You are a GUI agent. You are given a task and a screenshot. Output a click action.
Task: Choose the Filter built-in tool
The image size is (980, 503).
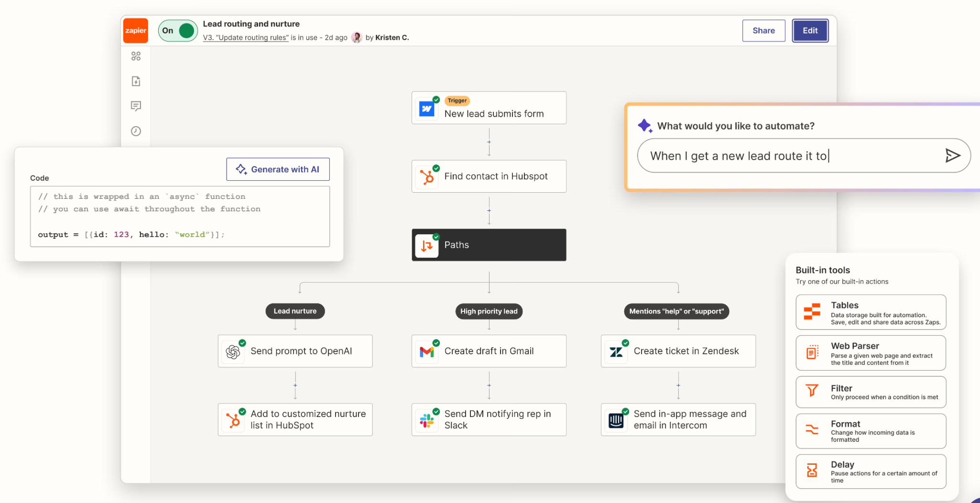871,392
